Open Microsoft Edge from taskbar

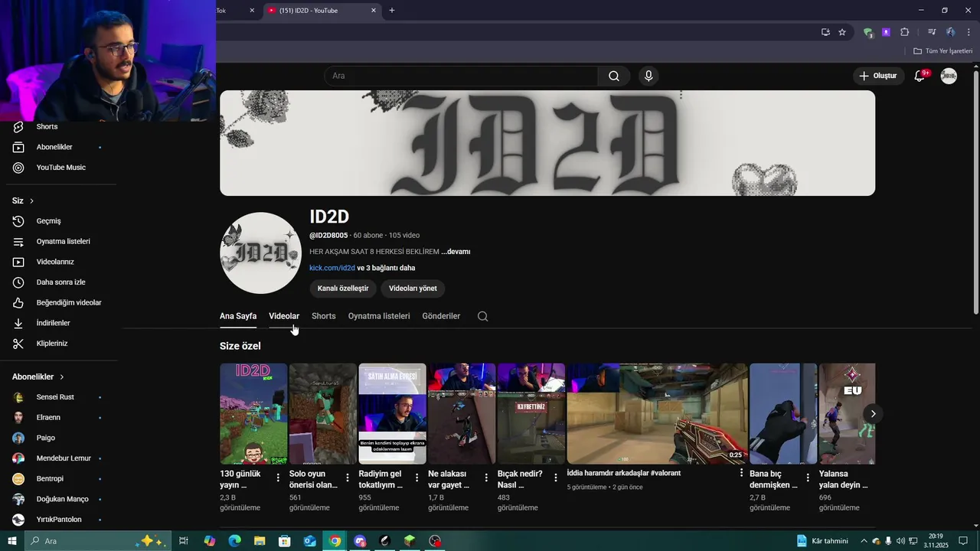point(234,541)
